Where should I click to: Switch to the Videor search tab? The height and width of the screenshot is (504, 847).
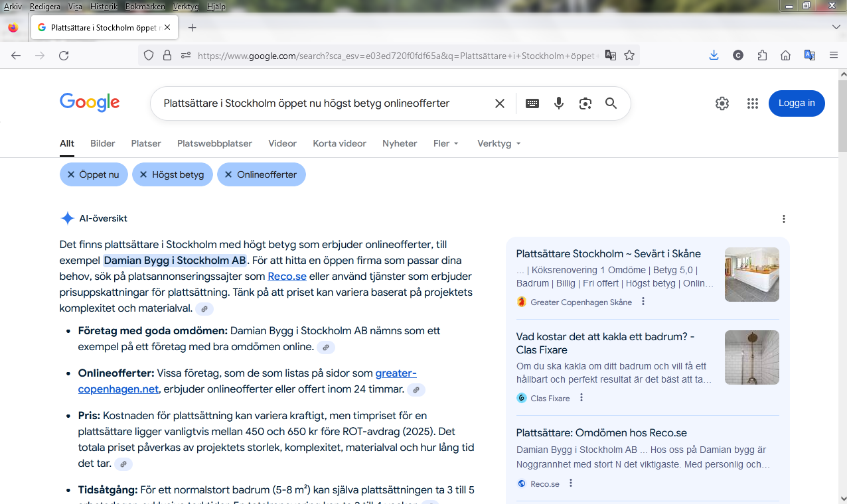282,143
